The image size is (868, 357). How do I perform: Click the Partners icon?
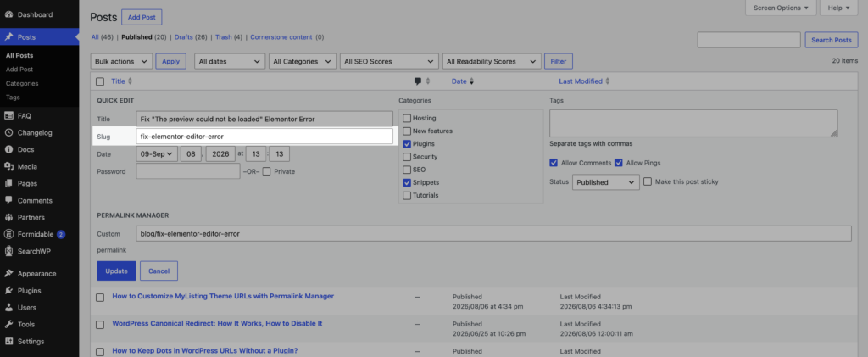[8, 217]
